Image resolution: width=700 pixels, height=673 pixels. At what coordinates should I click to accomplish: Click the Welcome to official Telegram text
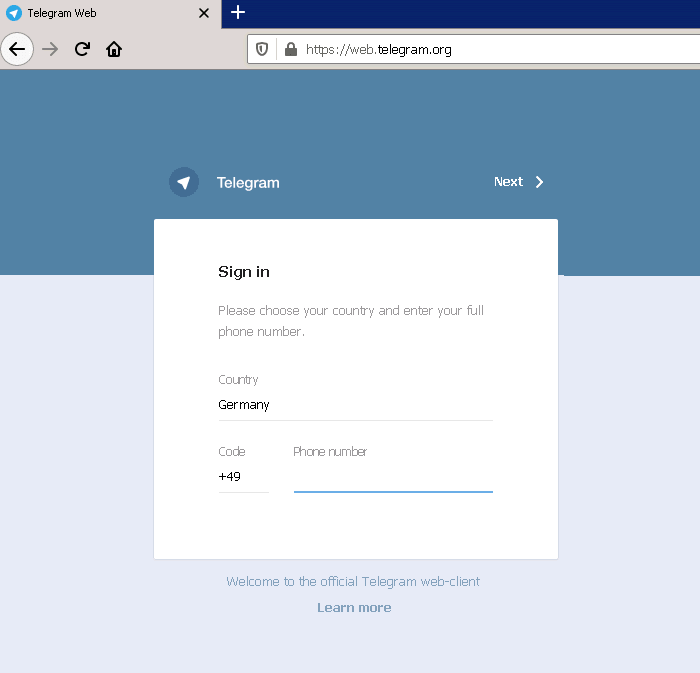pyautogui.click(x=353, y=581)
